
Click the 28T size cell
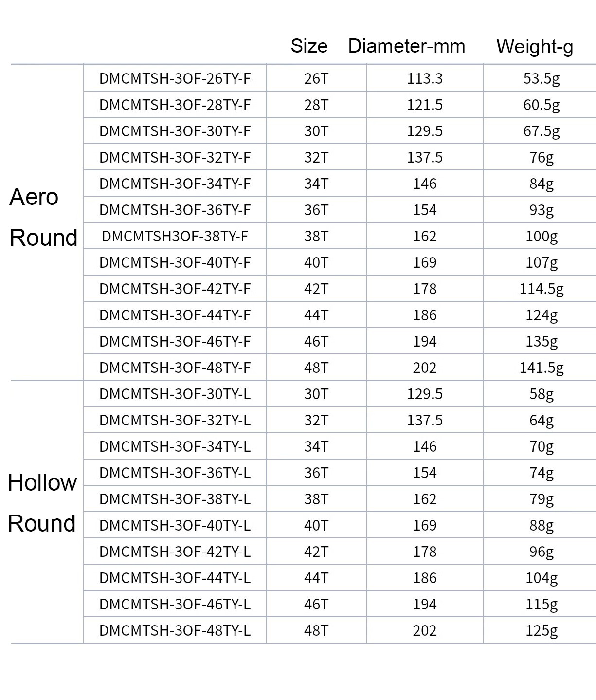point(316,105)
